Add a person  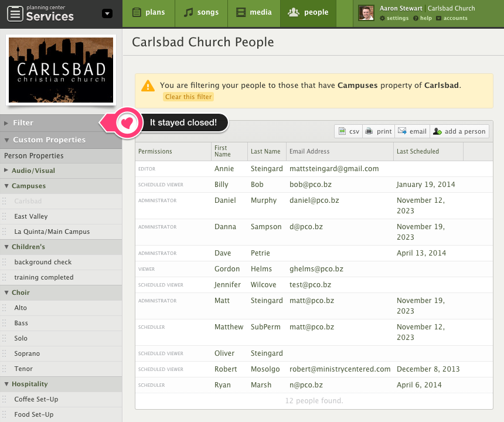459,131
